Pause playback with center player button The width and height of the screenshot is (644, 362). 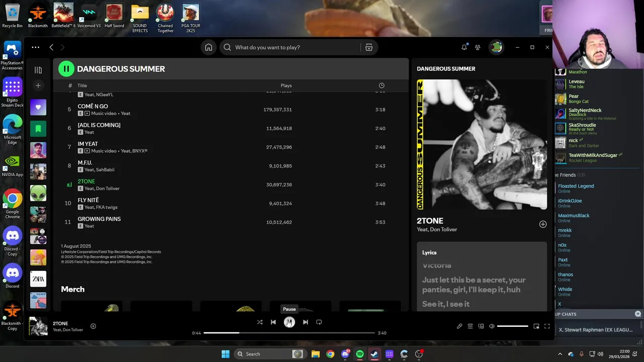pyautogui.click(x=289, y=322)
